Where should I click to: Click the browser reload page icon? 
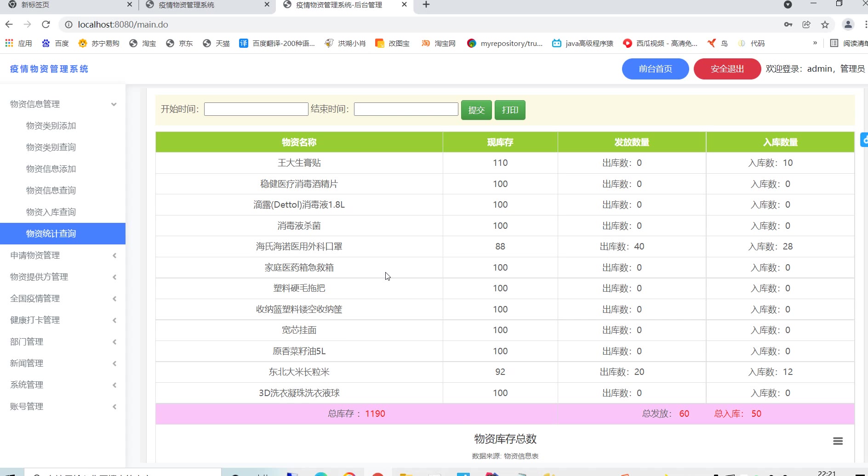tap(46, 24)
